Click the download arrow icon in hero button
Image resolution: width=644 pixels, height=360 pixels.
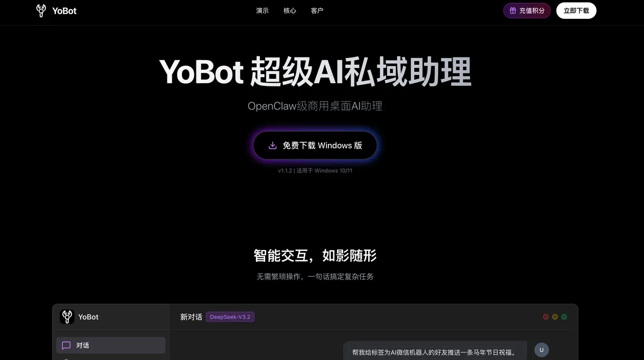coord(273,145)
